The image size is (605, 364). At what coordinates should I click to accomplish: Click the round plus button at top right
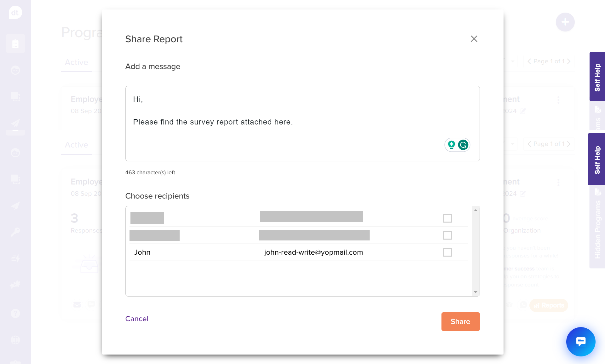(565, 22)
